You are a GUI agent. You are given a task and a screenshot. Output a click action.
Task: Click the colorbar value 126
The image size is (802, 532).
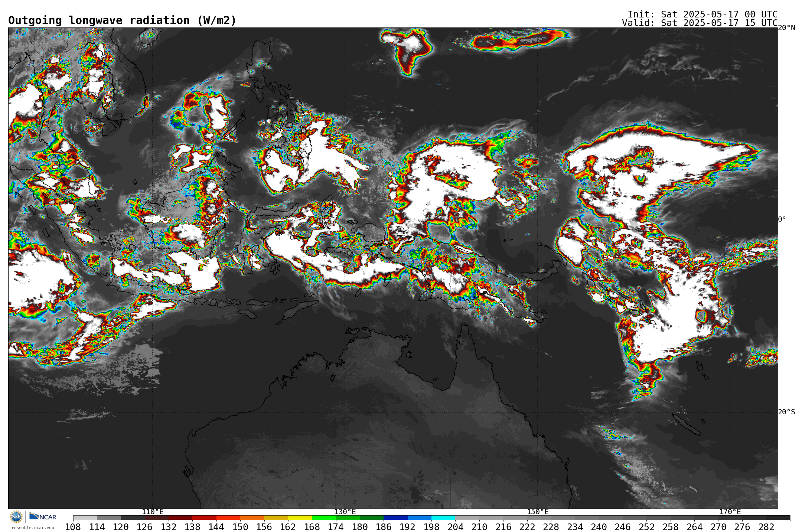(x=145, y=527)
